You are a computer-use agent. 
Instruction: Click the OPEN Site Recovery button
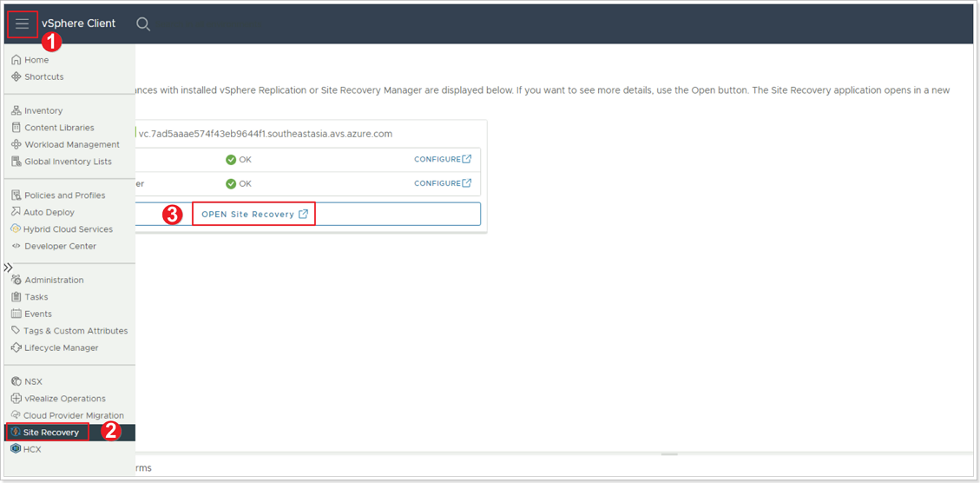pos(254,214)
